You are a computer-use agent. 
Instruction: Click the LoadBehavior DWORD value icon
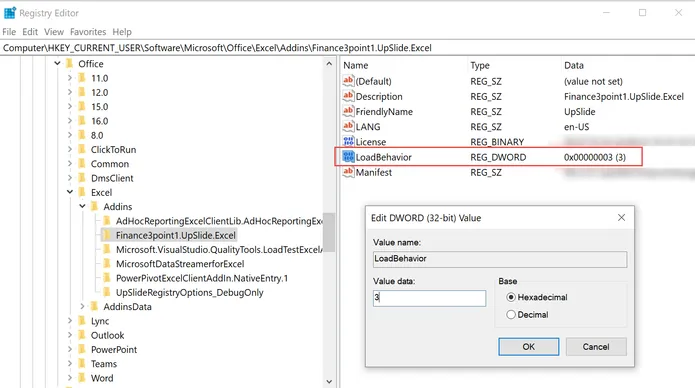[348, 157]
